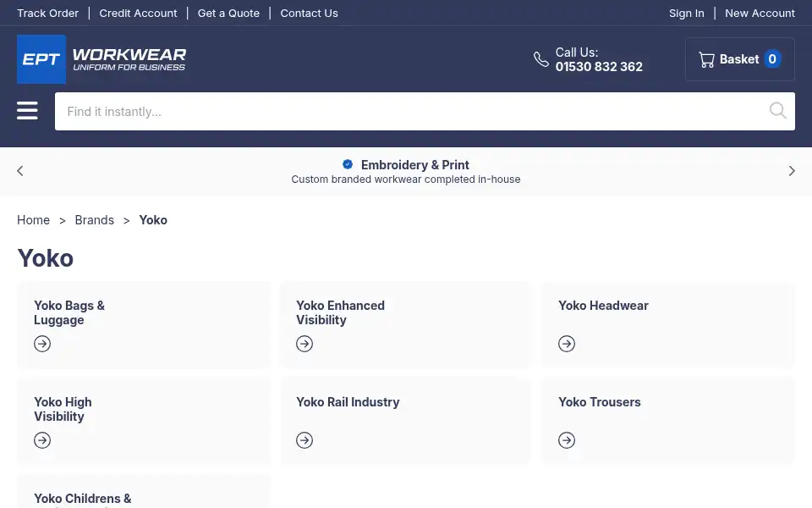This screenshot has height=508, width=812.
Task: Click arrow icon under Yoko Bags & Luggage
Action: [x=42, y=344]
